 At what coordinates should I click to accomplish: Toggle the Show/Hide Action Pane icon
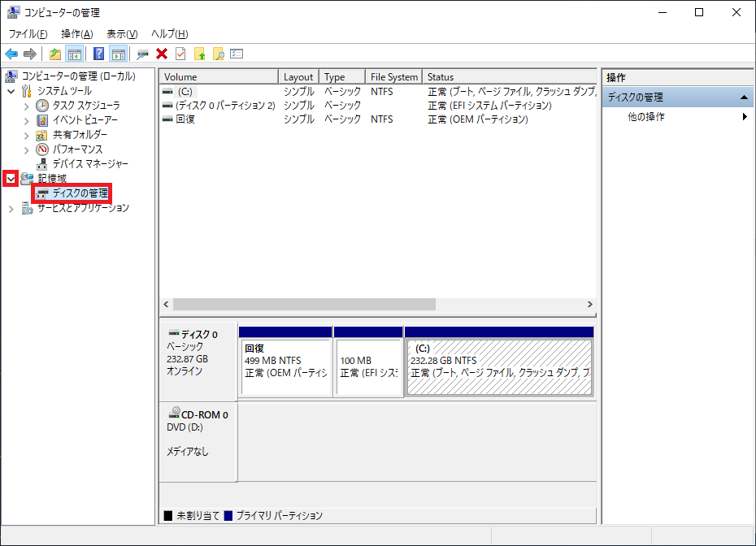(x=119, y=54)
